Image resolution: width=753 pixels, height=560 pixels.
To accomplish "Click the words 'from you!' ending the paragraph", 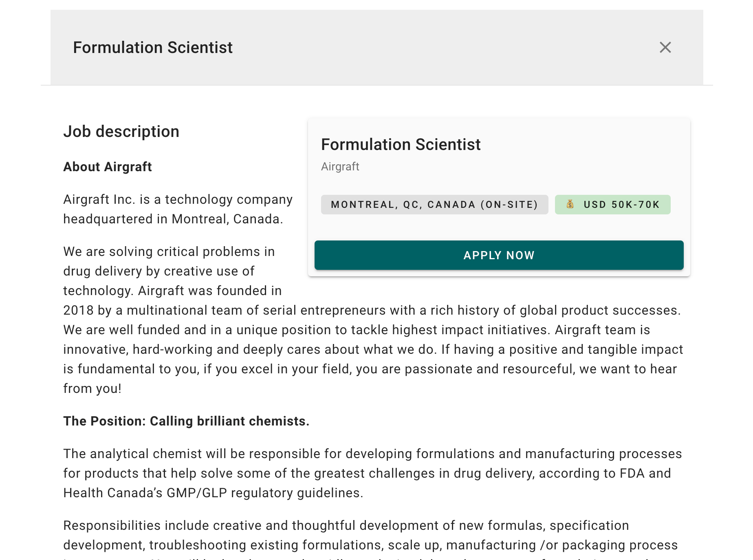I will [x=92, y=388].
